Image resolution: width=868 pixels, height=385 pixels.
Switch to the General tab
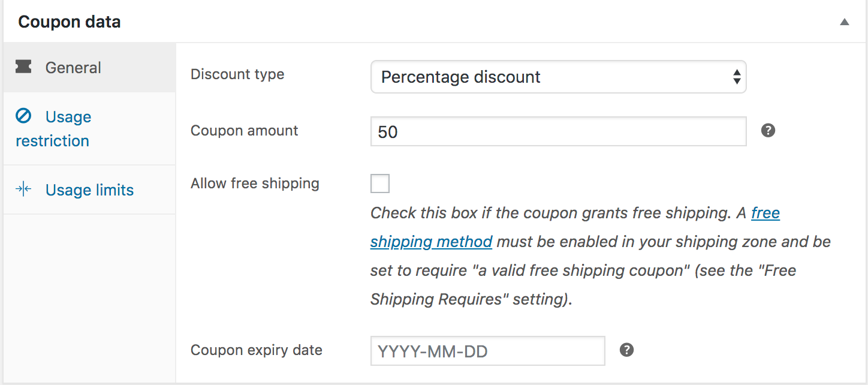[x=73, y=68]
